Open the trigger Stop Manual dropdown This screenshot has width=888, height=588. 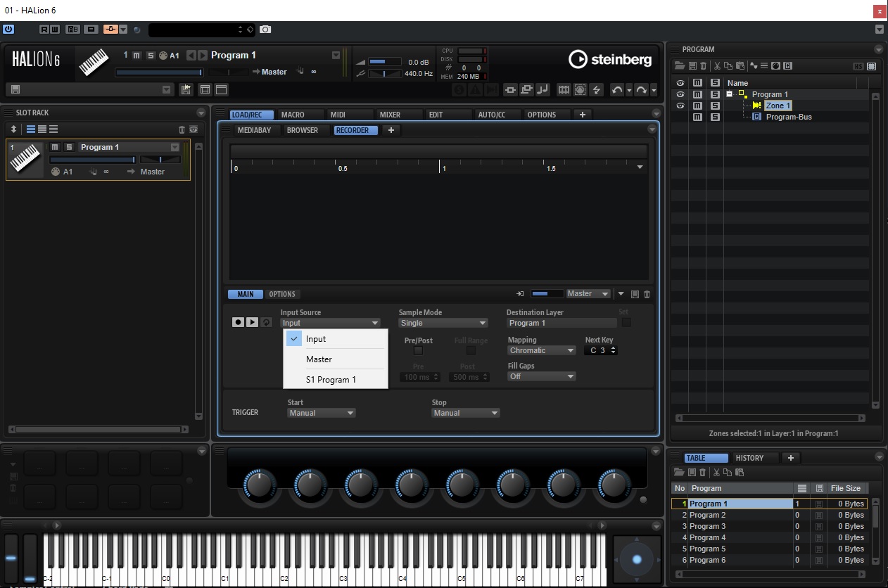point(466,413)
